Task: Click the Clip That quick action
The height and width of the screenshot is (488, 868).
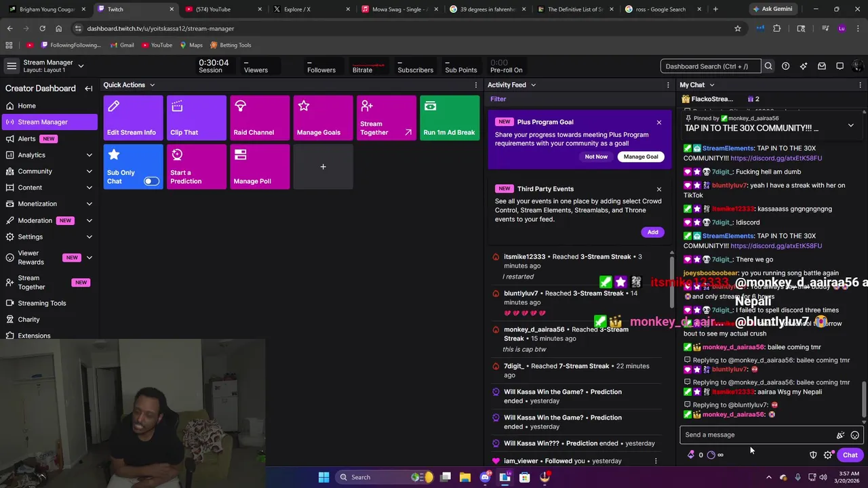Action: click(x=197, y=118)
